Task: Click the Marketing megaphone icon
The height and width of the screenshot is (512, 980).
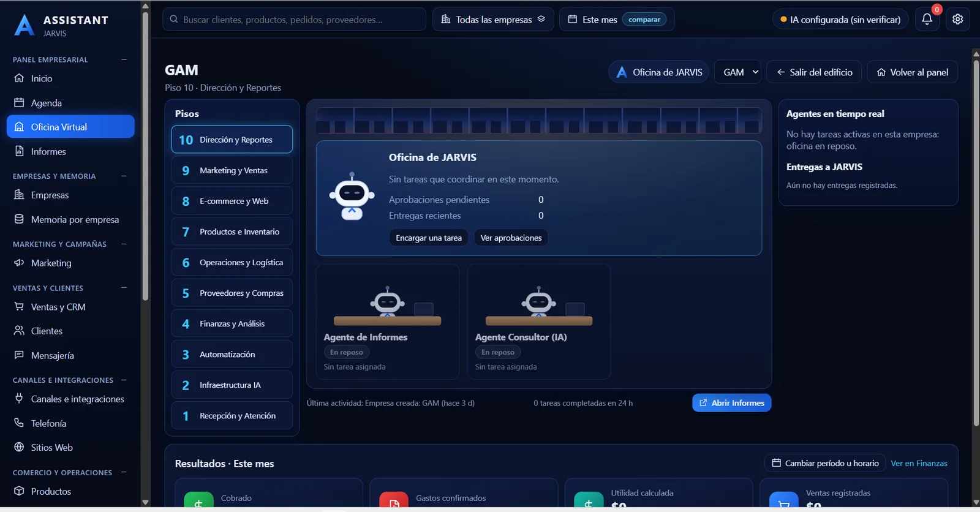Action: (x=19, y=263)
